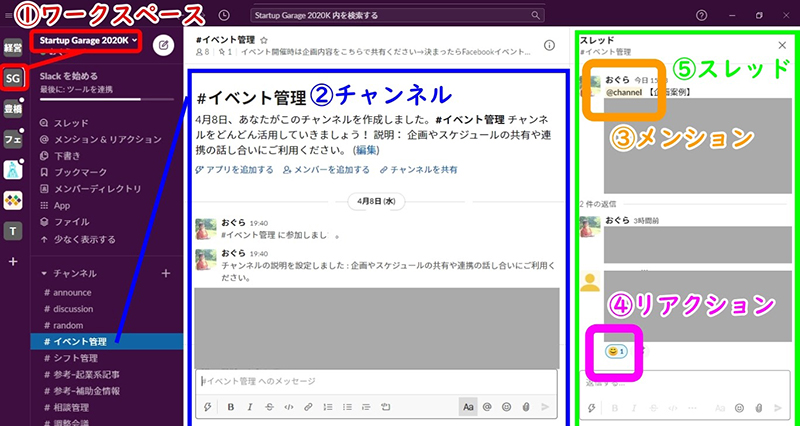Switch to the フェ workspace icon
Image resolution: width=800 pixels, height=426 pixels.
(x=13, y=139)
